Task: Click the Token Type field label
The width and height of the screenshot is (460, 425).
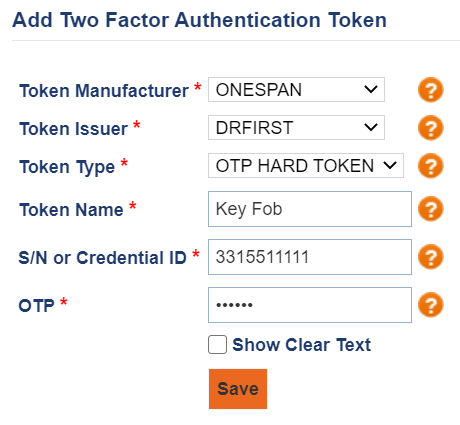Action: coord(67,167)
